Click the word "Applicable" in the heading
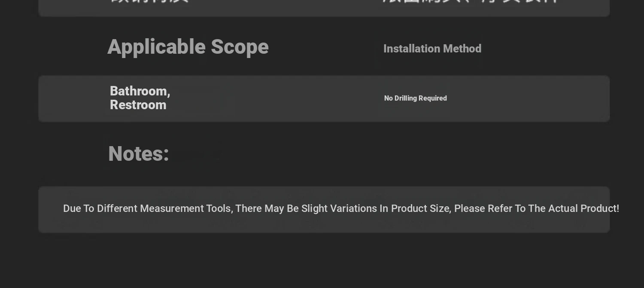 click(156, 47)
